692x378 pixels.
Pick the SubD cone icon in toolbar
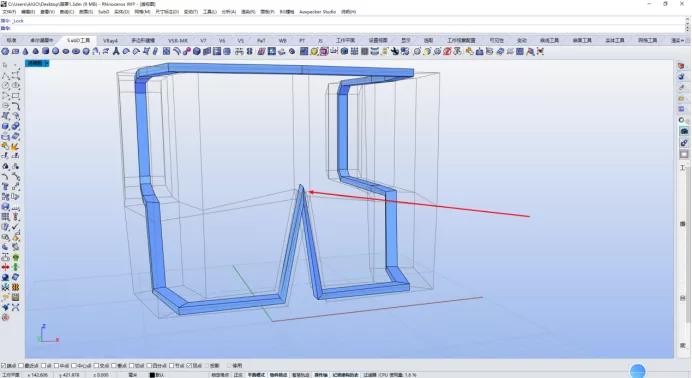click(x=26, y=52)
